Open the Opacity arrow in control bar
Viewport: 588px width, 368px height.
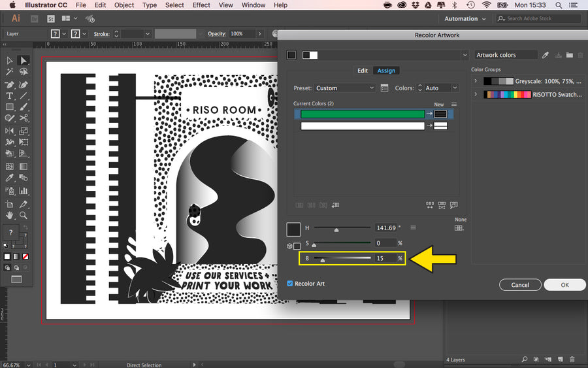(259, 34)
